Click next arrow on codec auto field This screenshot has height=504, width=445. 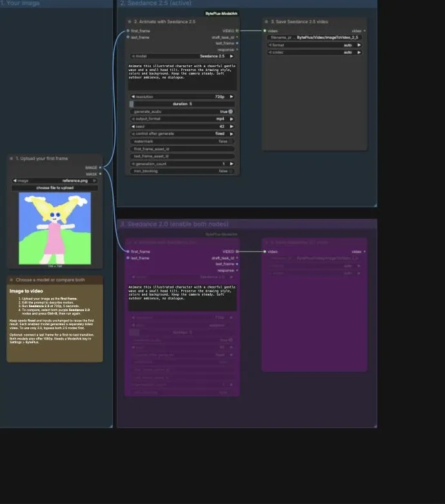[x=359, y=52]
